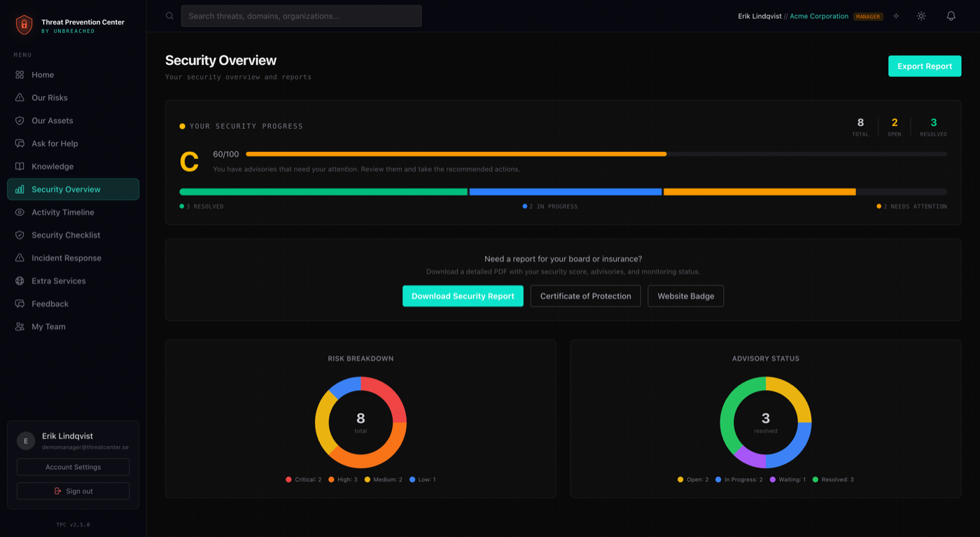Viewport: 980px width, 537px height.
Task: Open the Acme Corporation organization link
Action: (818, 15)
